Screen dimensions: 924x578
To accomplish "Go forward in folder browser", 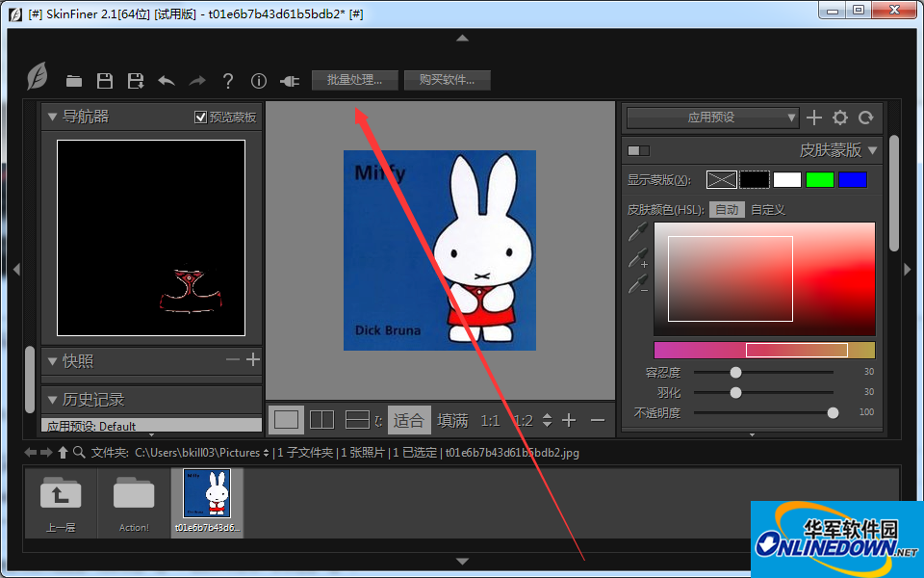I will coord(46,453).
